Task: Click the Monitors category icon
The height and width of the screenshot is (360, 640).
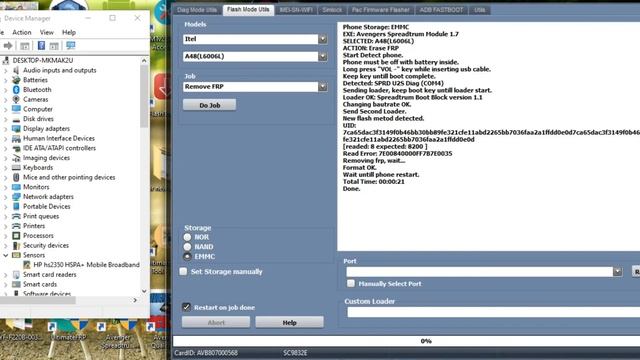Action: 16,187
